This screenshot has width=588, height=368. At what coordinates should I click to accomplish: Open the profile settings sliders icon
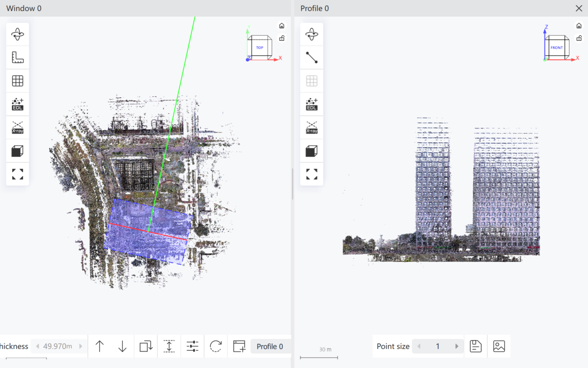click(x=192, y=346)
